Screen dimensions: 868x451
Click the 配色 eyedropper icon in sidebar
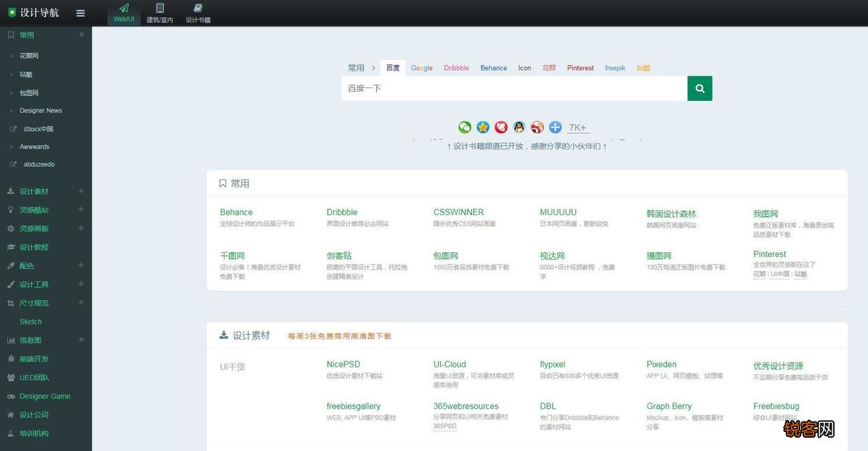coord(10,265)
